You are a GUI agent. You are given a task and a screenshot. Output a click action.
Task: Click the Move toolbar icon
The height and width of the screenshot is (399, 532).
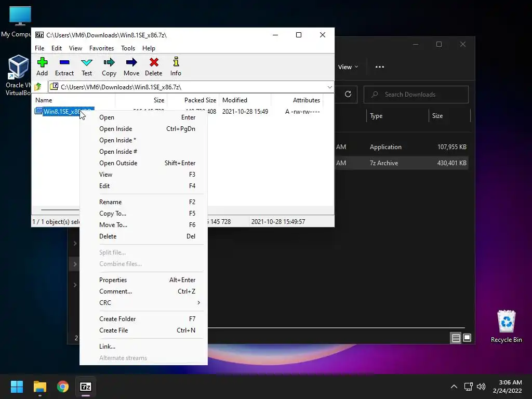coord(131,66)
